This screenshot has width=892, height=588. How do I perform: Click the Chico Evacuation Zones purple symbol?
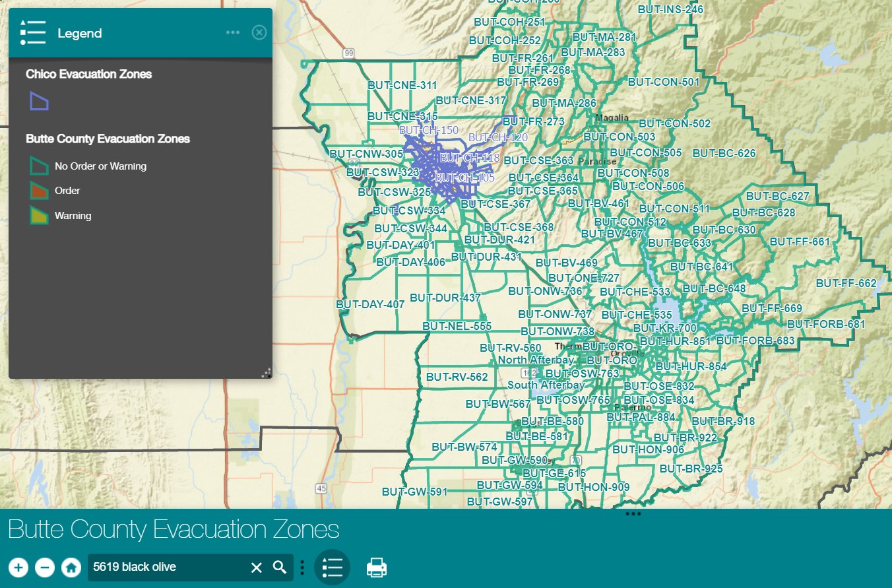coord(39,101)
